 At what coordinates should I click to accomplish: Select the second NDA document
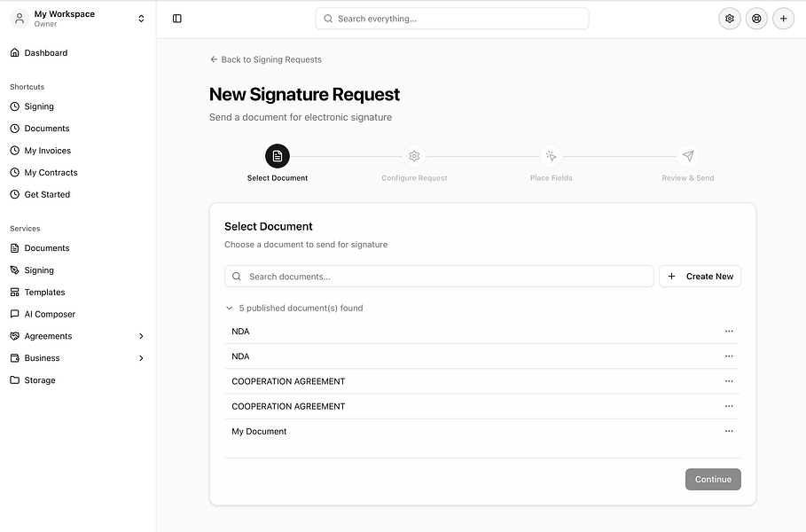(481, 356)
